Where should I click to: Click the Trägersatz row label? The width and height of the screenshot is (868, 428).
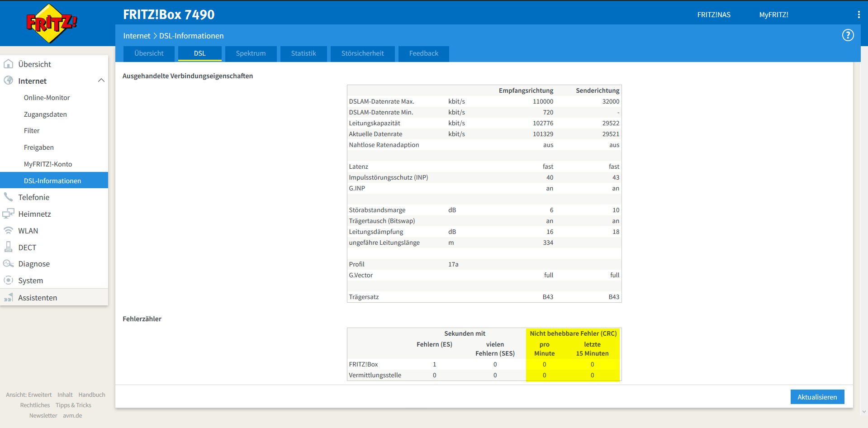pyautogui.click(x=364, y=297)
